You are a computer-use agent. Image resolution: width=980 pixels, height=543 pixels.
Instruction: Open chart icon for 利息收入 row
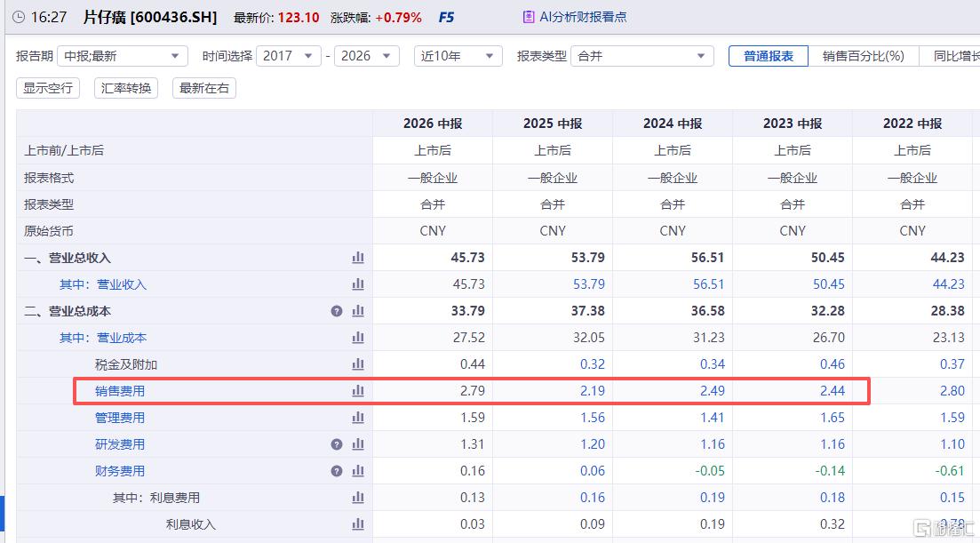(x=358, y=524)
